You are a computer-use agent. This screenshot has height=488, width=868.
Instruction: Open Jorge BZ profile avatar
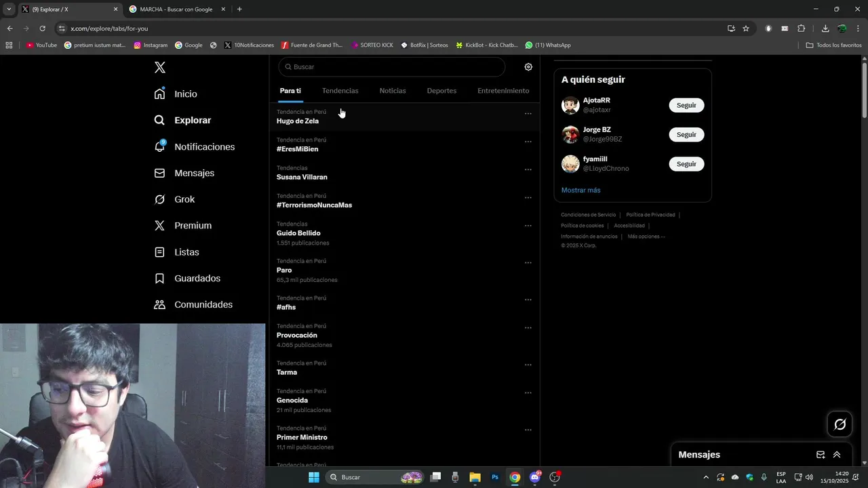pos(570,134)
